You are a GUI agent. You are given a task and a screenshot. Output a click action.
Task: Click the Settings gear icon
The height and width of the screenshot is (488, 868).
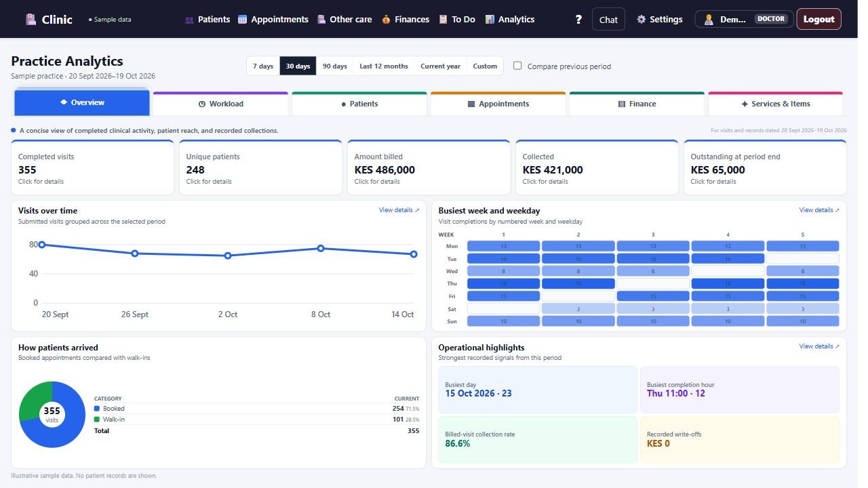point(642,20)
